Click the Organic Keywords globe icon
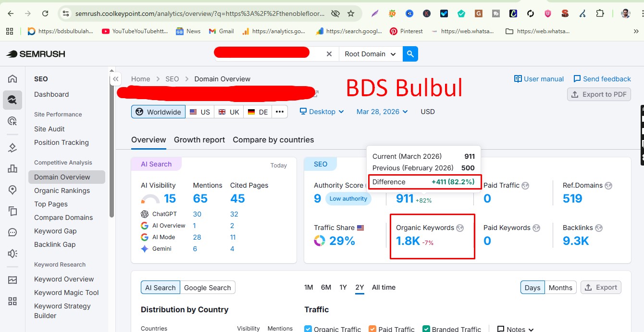The image size is (644, 332). click(460, 228)
